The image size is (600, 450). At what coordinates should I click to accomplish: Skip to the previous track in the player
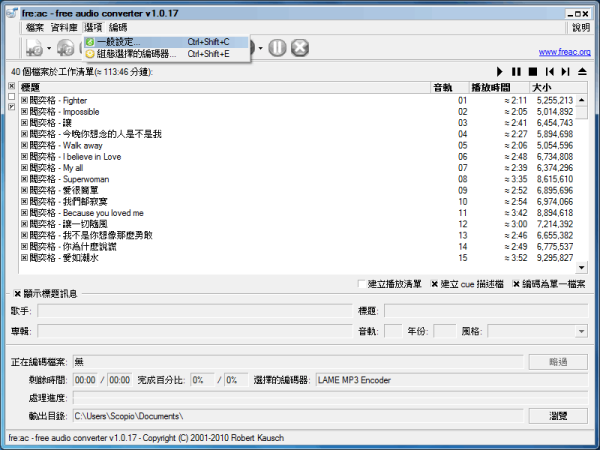point(549,72)
